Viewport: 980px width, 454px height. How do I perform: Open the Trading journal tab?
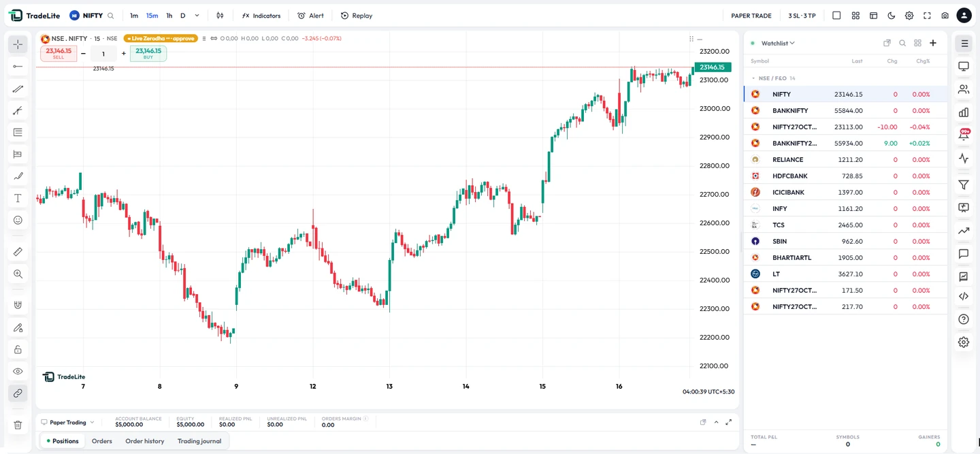click(x=199, y=441)
